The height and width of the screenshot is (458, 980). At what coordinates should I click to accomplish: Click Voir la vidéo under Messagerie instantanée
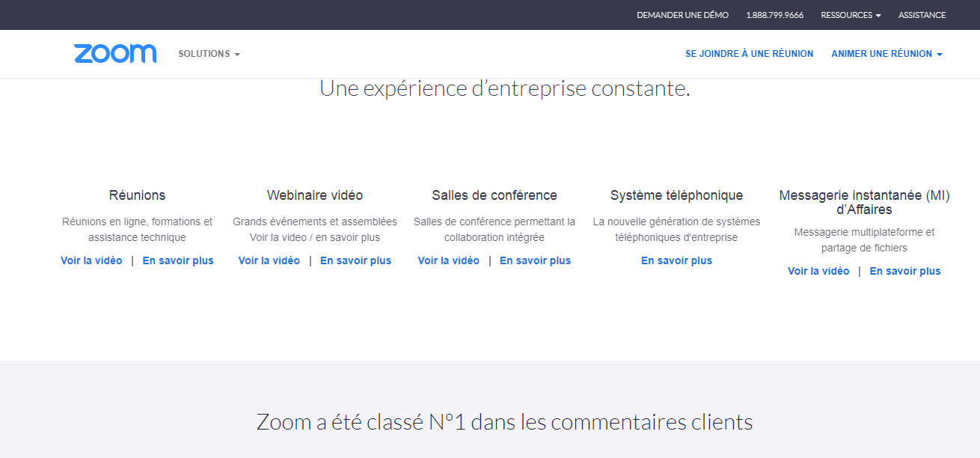coord(818,271)
